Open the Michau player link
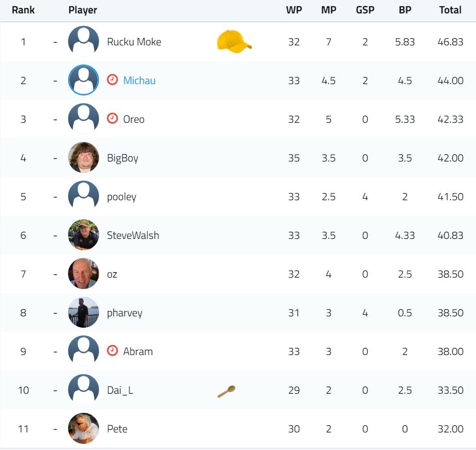Viewport: 476px width, 450px height. click(139, 81)
